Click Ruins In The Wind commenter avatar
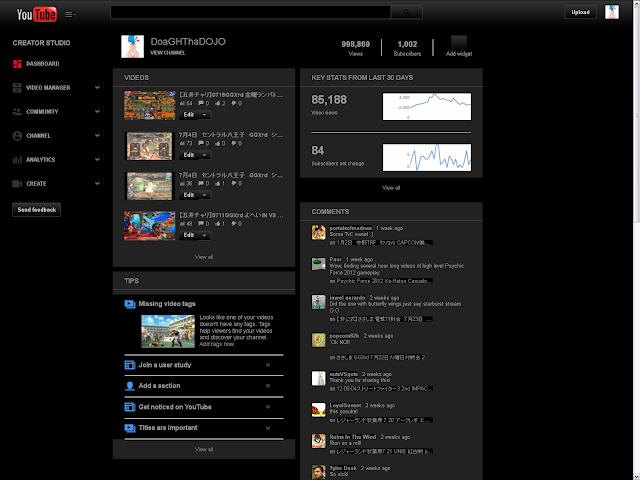This screenshot has width=640, height=480. [x=318, y=441]
